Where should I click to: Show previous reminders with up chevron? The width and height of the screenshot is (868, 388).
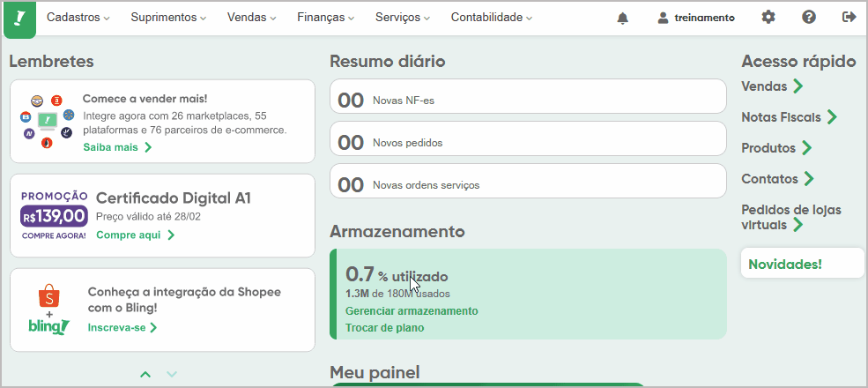tap(145, 374)
